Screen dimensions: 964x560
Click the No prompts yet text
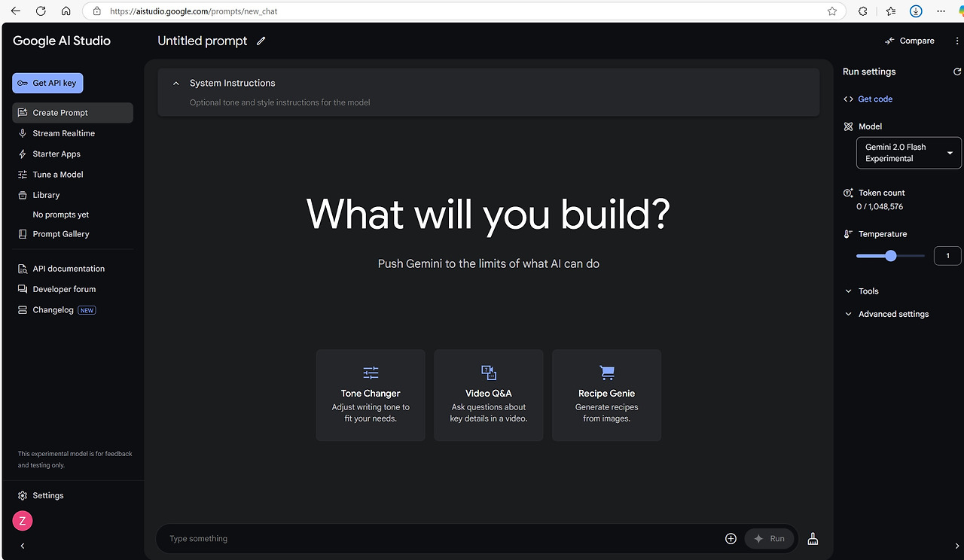click(61, 215)
